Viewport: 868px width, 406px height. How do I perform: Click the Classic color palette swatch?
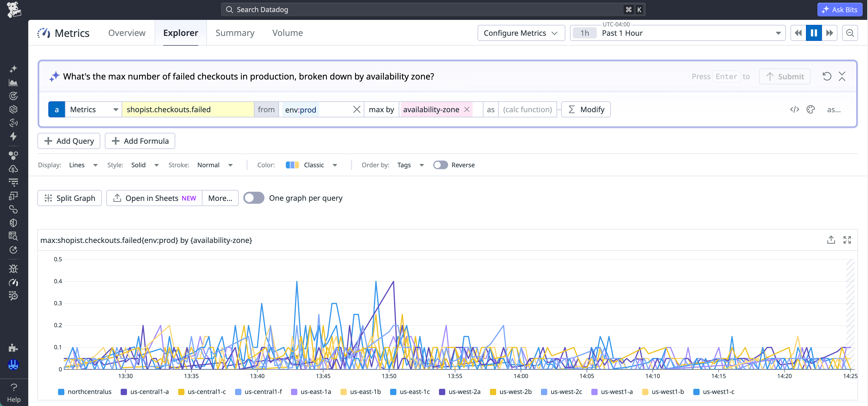tap(292, 165)
